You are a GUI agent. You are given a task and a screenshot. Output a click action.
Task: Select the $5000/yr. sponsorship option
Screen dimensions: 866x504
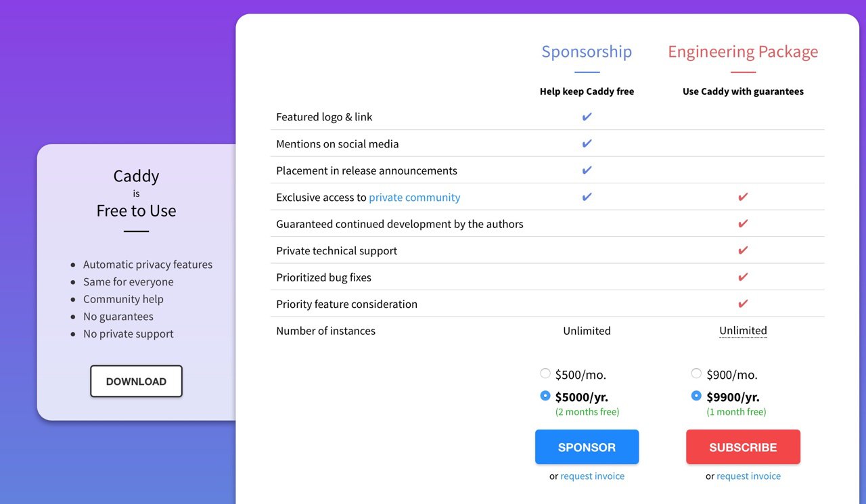pyautogui.click(x=545, y=396)
